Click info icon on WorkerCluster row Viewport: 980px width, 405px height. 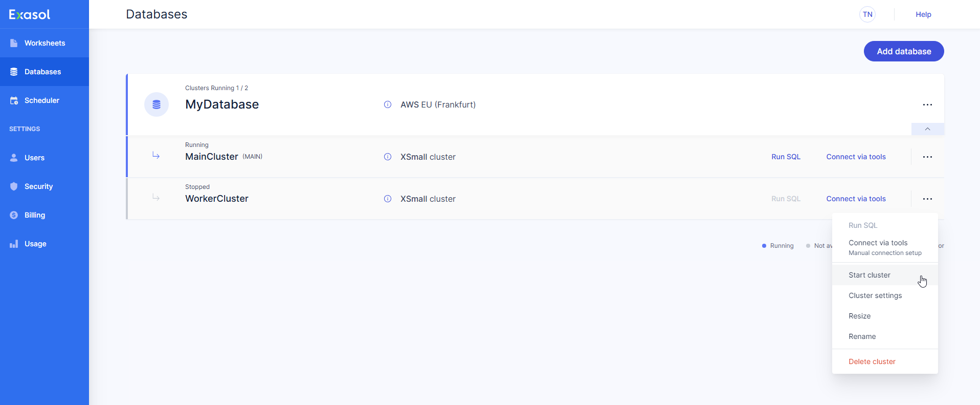(388, 199)
